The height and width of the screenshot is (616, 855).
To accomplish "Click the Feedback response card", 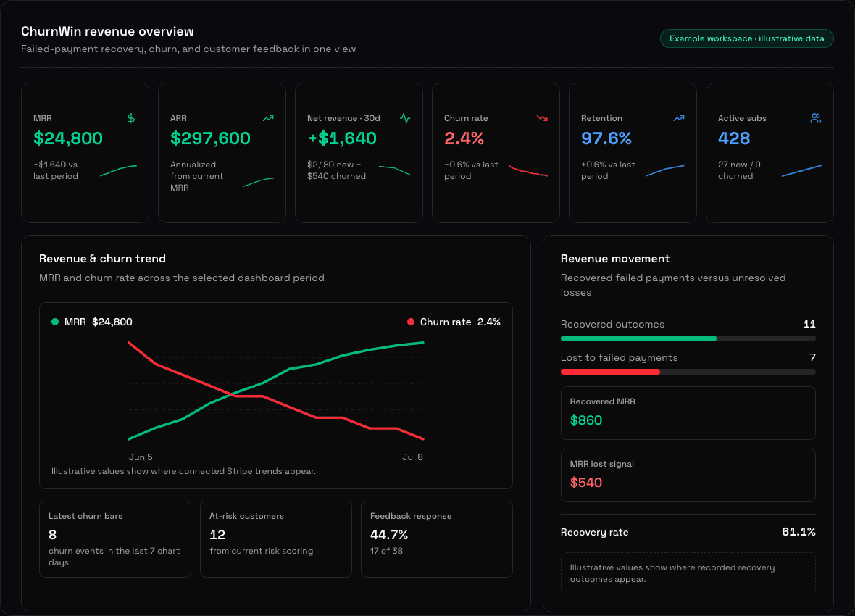I will (x=437, y=539).
